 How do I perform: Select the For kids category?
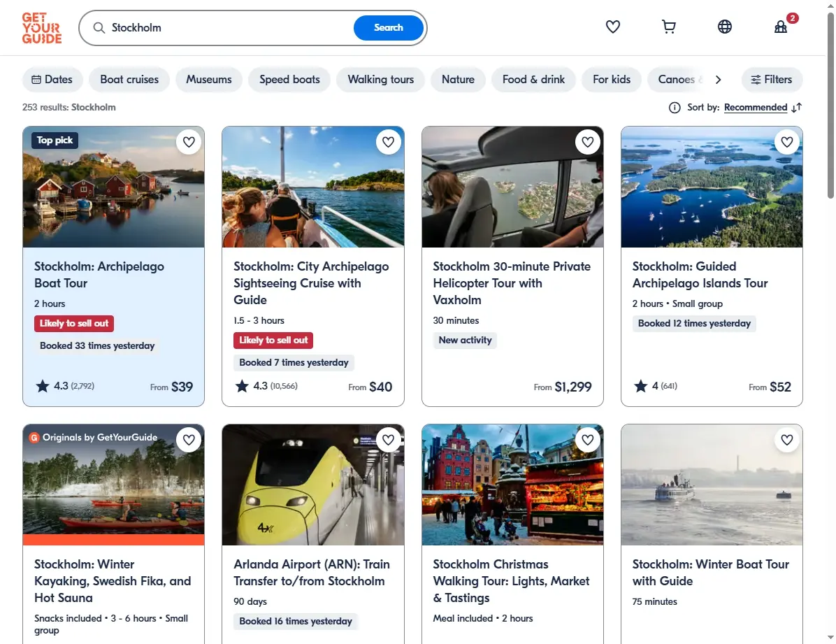pyautogui.click(x=612, y=80)
